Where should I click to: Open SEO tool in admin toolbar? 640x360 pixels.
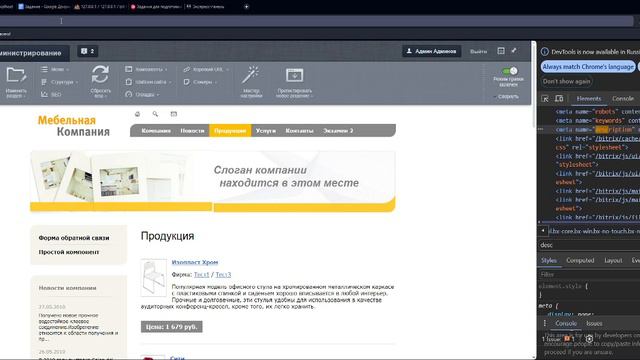click(x=51, y=94)
